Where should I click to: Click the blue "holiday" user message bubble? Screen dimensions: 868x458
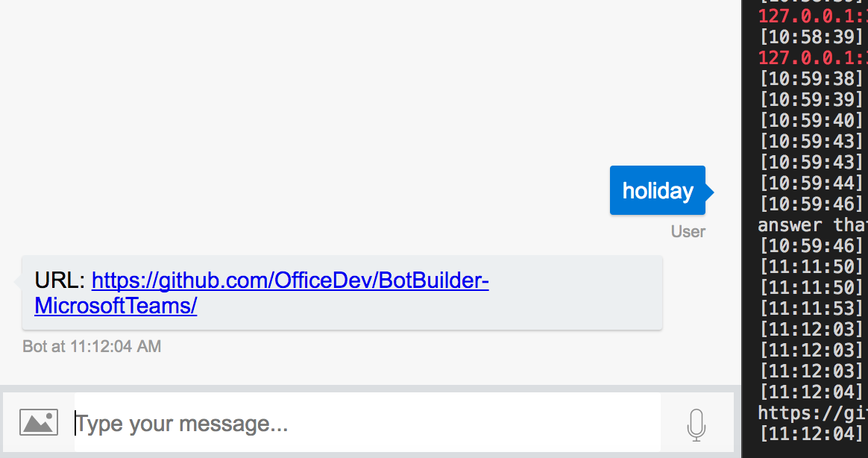(x=657, y=190)
